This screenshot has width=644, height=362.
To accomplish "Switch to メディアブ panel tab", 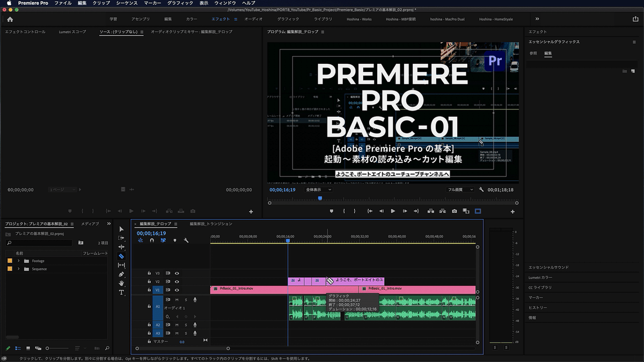I will pos(90,224).
